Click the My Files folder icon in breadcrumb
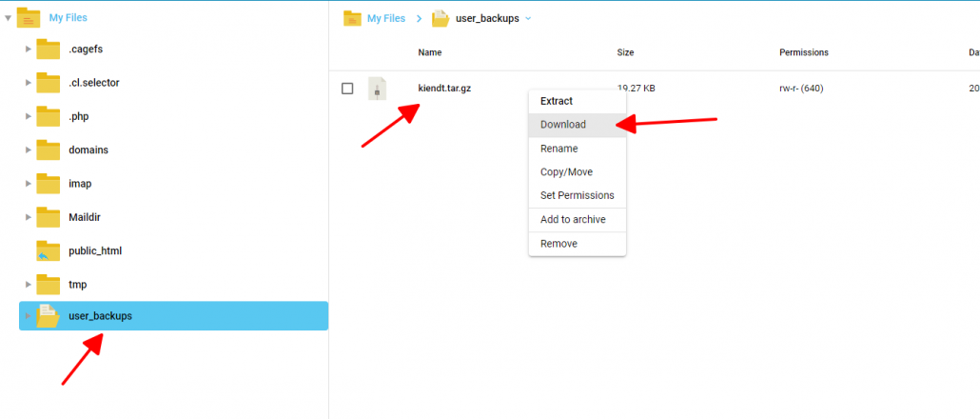This screenshot has height=419, width=980. click(x=352, y=18)
